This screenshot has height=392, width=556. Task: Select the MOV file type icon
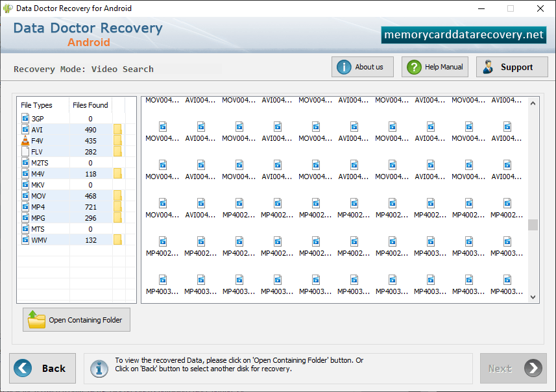click(25, 195)
